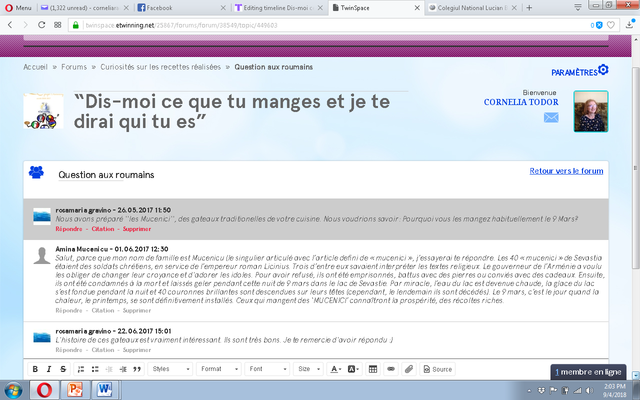Decrease indent in the editor
The width and height of the screenshot is (640, 400).
click(x=109, y=369)
